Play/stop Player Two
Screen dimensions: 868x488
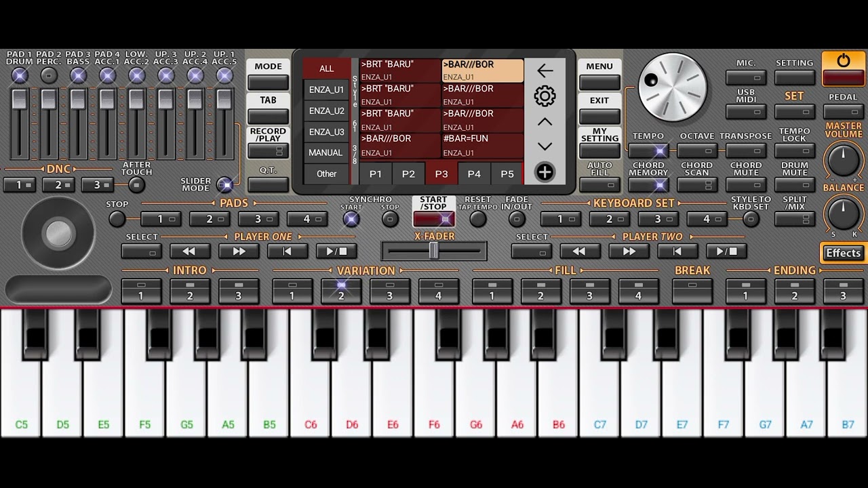(726, 251)
